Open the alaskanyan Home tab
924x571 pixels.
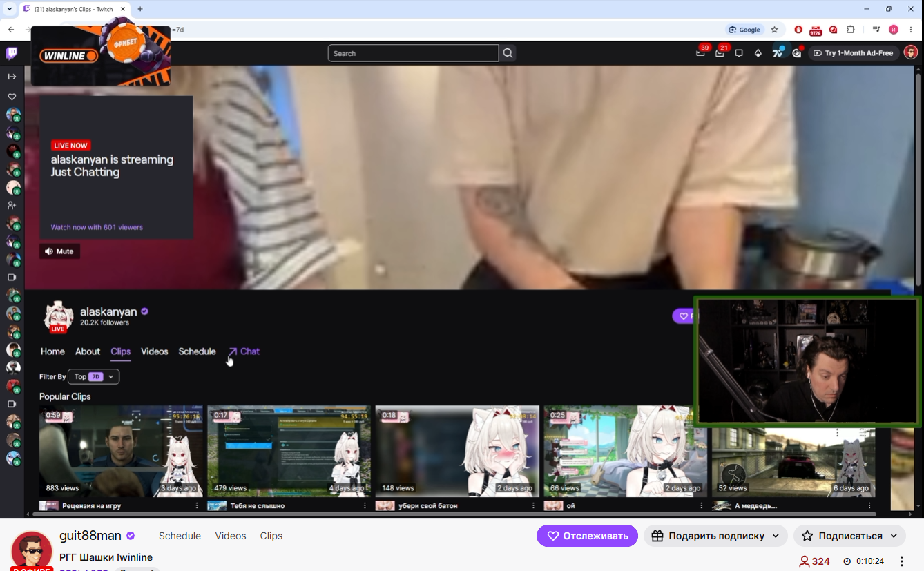(x=52, y=351)
